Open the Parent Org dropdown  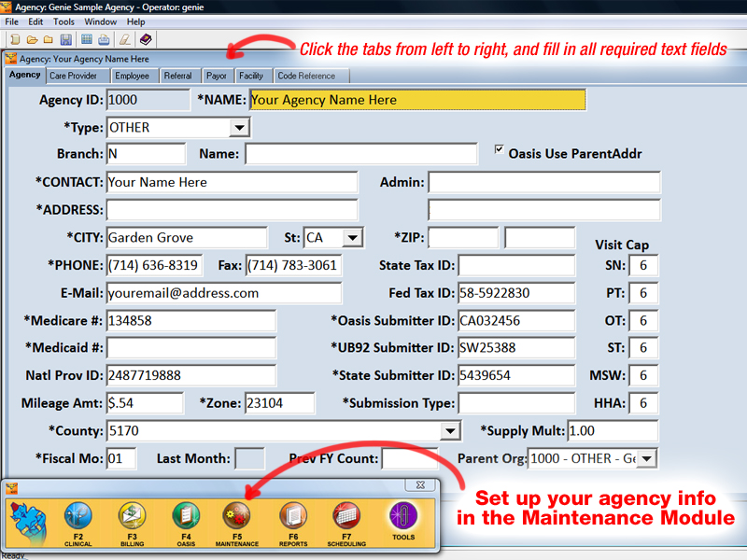coord(647,458)
